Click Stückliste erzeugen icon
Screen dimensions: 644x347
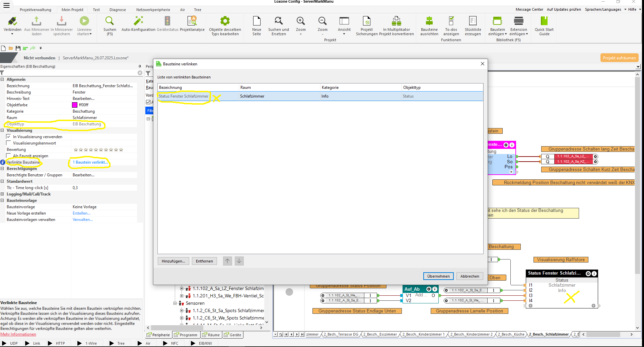point(473,21)
